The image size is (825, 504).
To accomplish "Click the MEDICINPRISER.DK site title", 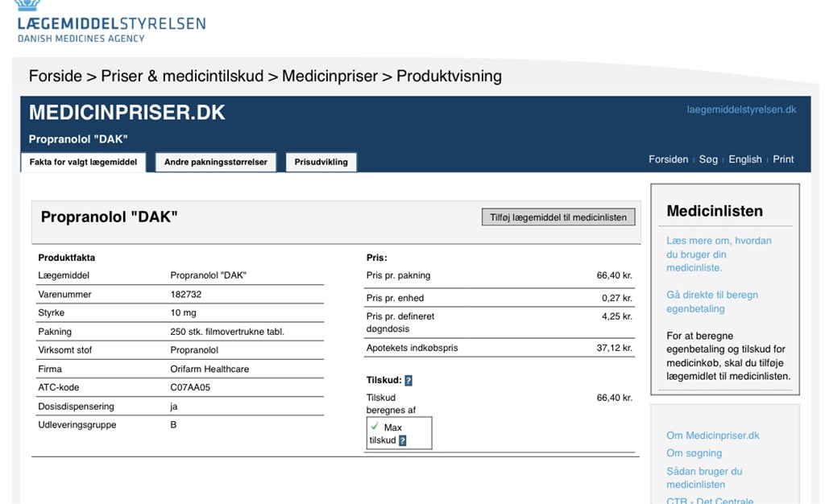I will coord(126,113).
